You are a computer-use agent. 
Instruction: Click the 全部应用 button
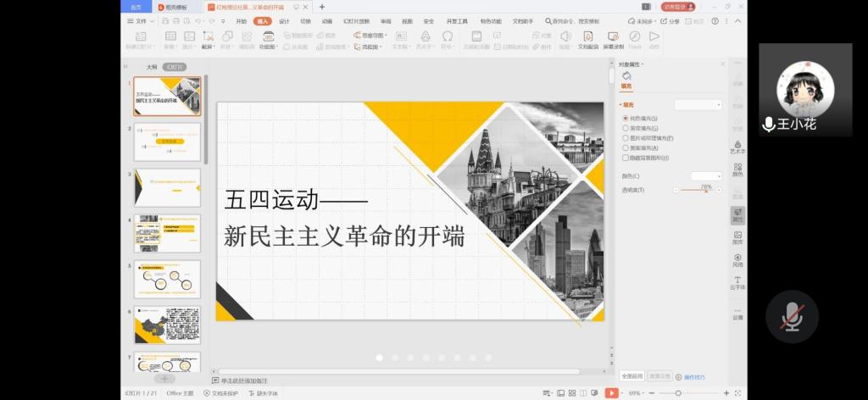(632, 376)
